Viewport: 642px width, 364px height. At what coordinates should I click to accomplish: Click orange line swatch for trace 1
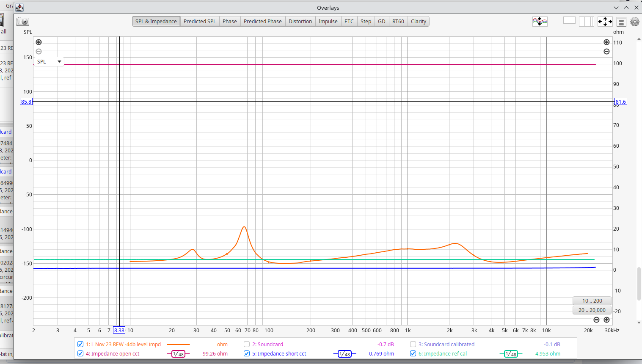coord(178,345)
